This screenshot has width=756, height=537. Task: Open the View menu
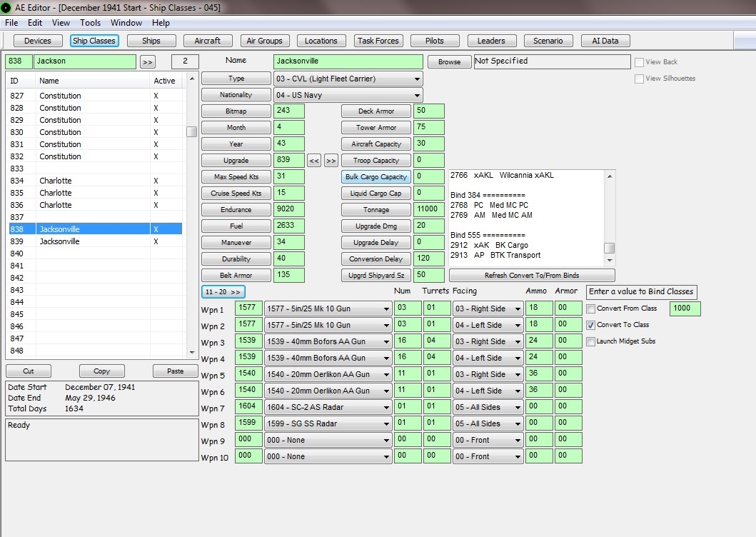pos(61,23)
